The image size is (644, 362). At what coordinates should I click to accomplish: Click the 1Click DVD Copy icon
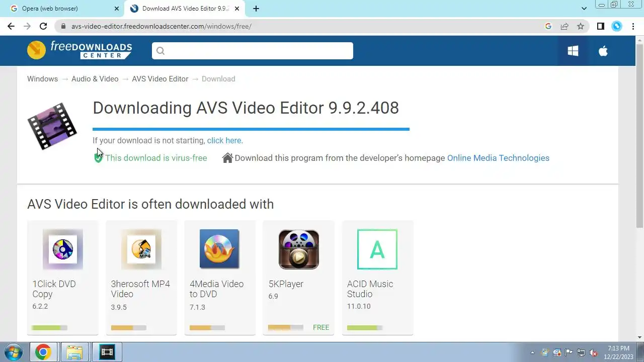pyautogui.click(x=63, y=249)
